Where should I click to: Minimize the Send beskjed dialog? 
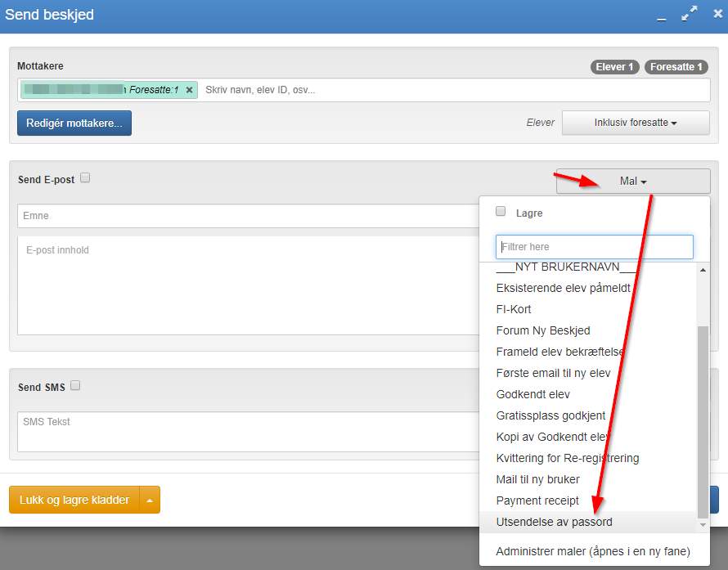click(x=662, y=15)
